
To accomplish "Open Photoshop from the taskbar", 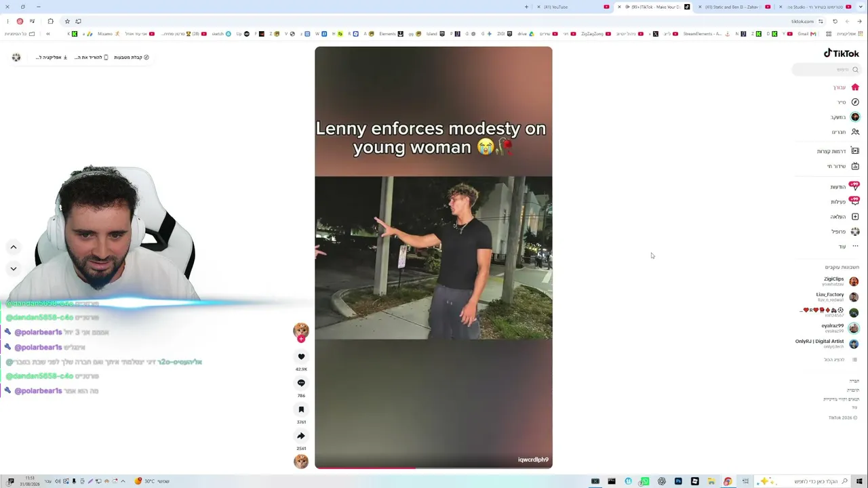I will click(x=678, y=481).
